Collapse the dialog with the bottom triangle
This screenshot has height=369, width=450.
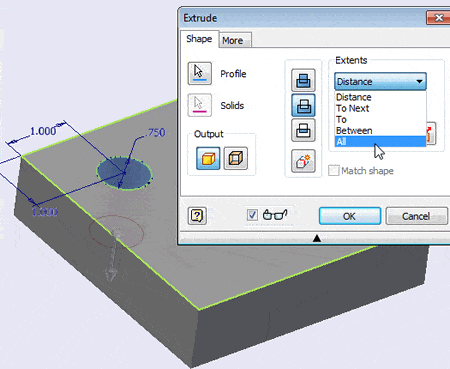(317, 238)
